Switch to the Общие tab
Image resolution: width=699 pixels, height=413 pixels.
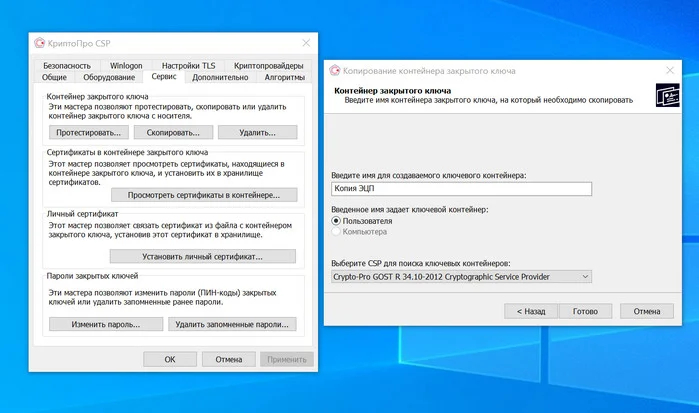coord(54,77)
